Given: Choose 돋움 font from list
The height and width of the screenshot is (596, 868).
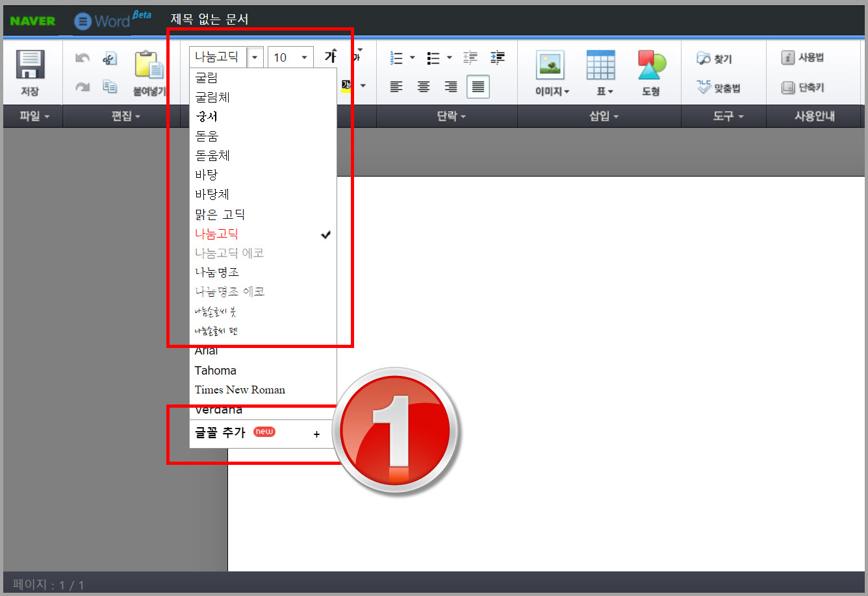Looking at the screenshot, I should click(x=263, y=136).
